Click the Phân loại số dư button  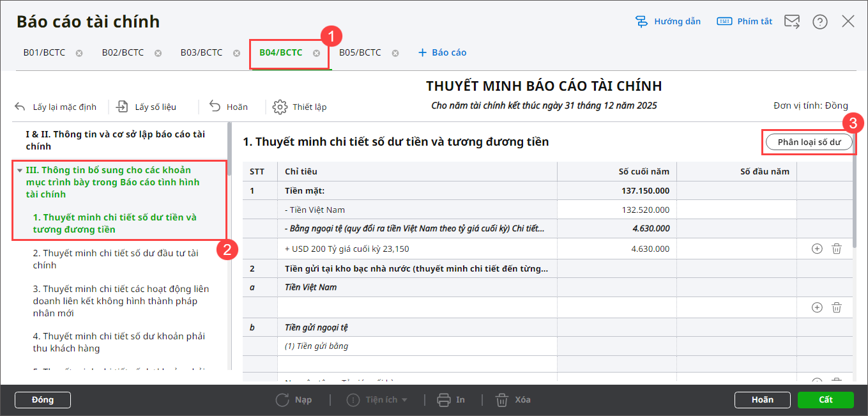point(808,142)
